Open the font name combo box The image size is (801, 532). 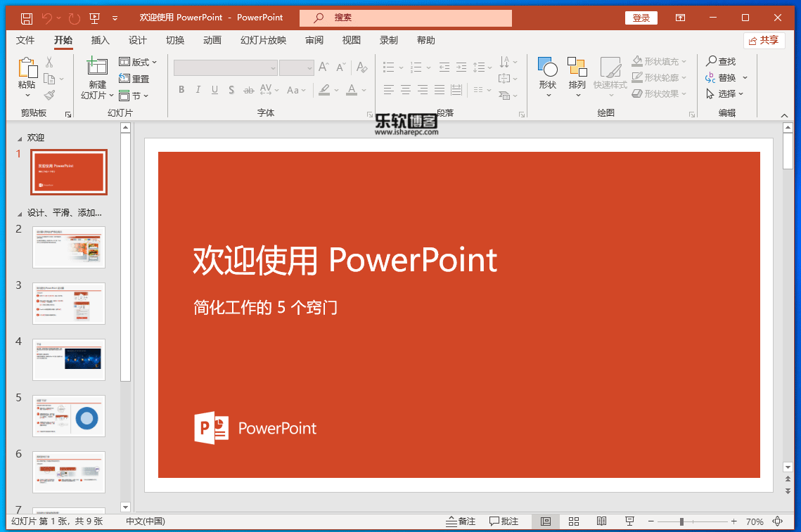tap(225, 68)
